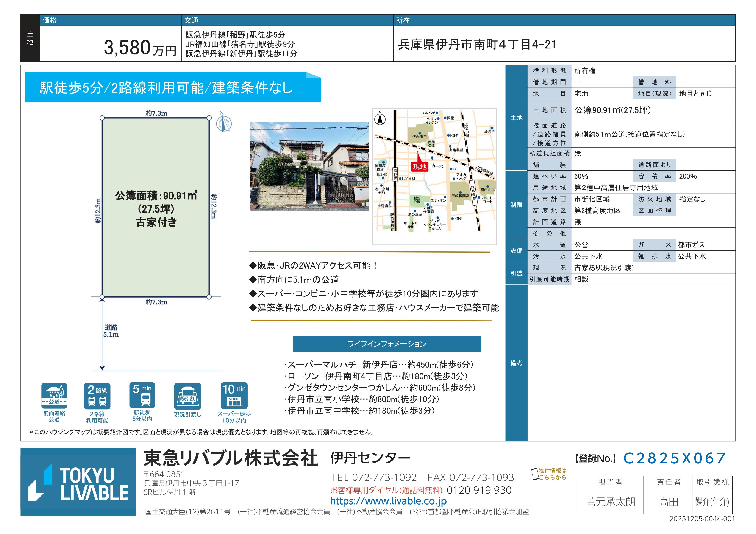756x534 pixels.
Task: Click the 前面道路公道 house icon
Action: coord(54,396)
